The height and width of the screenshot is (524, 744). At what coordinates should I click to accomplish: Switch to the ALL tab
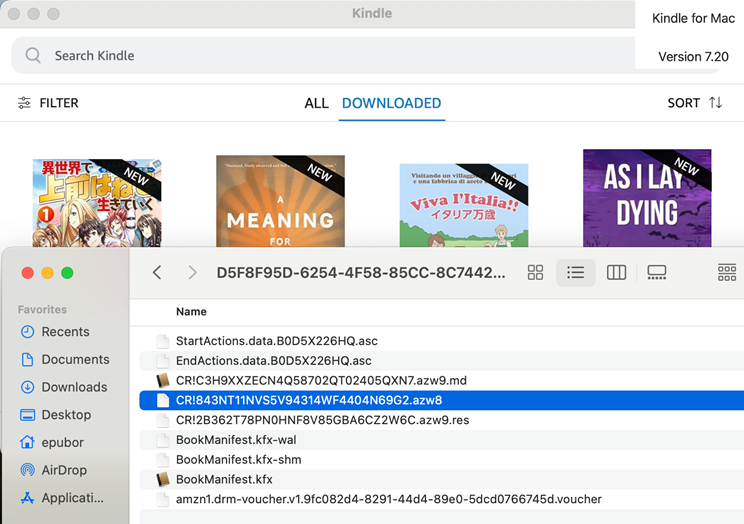point(316,103)
